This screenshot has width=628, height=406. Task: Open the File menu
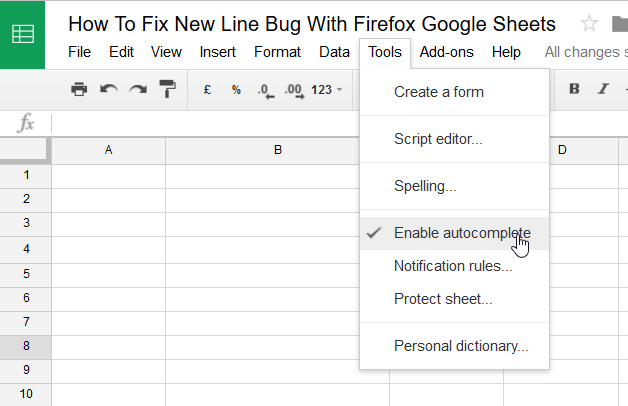click(79, 52)
